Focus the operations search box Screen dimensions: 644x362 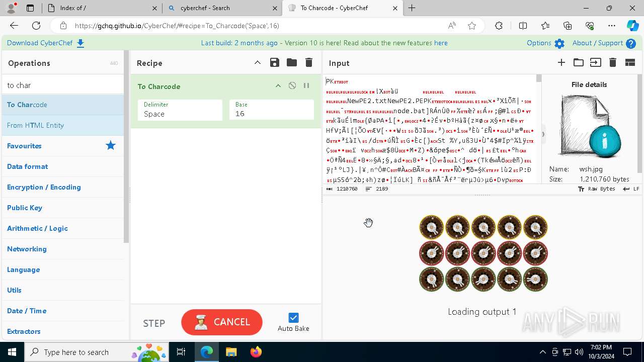(63, 85)
